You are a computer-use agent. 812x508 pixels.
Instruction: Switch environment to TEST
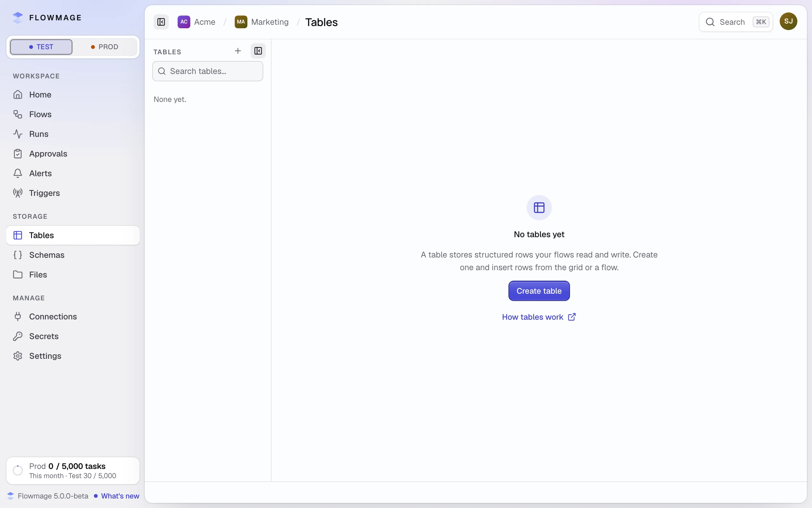[x=41, y=47]
